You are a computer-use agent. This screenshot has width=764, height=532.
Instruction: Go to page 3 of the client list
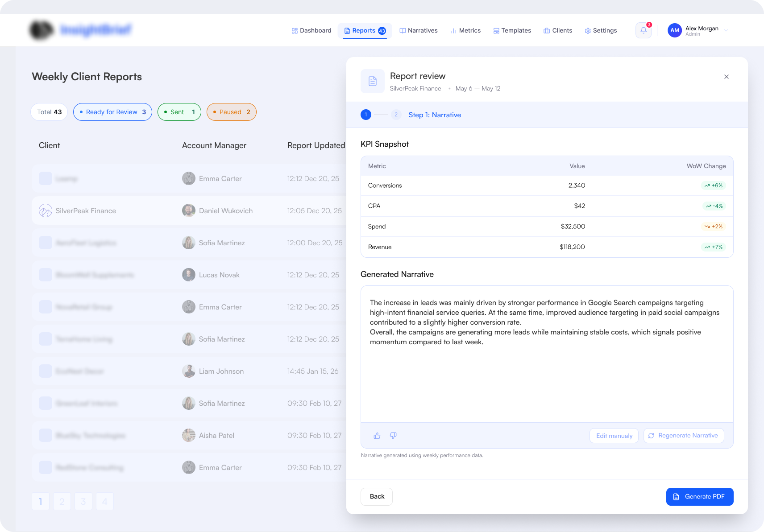(x=83, y=501)
